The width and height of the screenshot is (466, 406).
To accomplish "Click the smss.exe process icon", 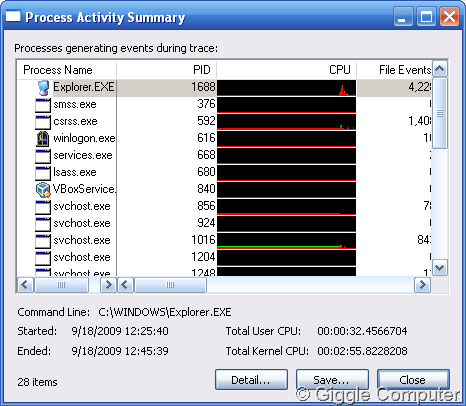I will tap(43, 105).
